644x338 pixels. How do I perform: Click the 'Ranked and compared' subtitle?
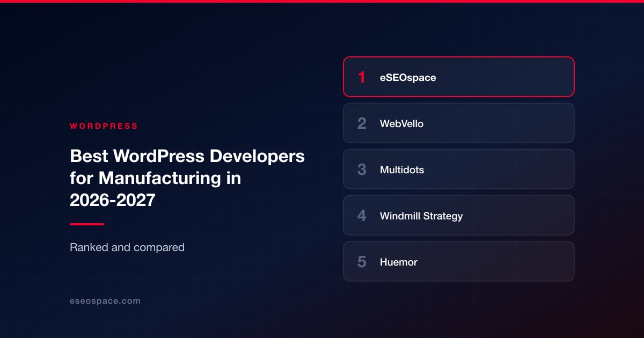[x=127, y=247]
